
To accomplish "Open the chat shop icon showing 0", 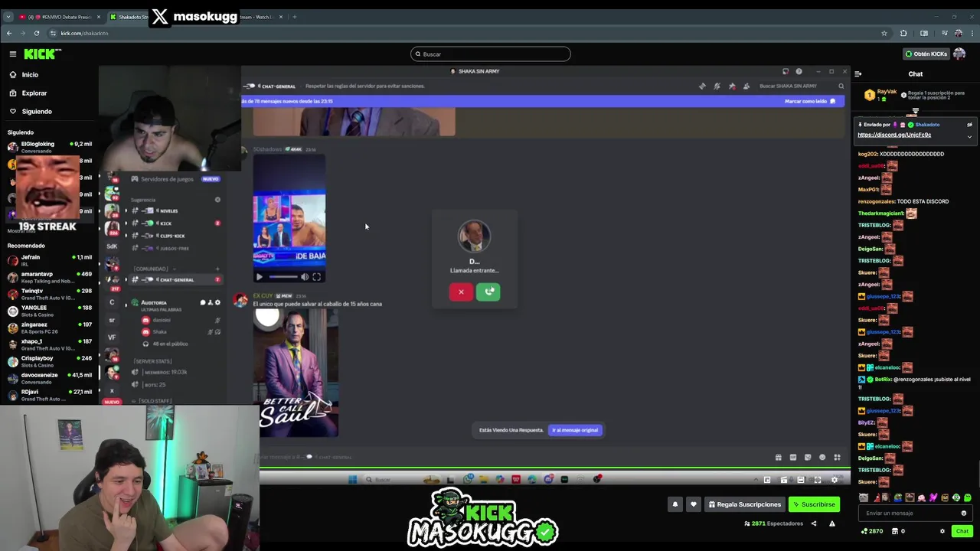I will coord(898,531).
